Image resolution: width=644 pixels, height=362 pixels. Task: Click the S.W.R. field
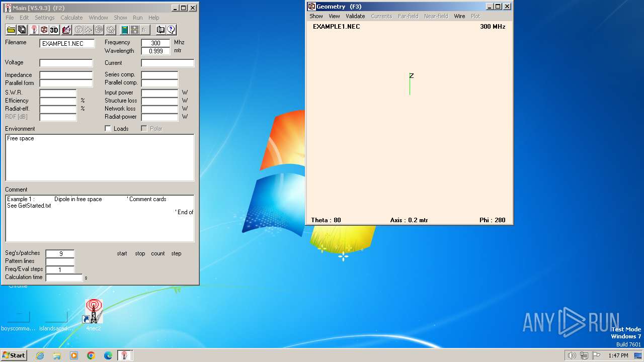[x=58, y=93]
